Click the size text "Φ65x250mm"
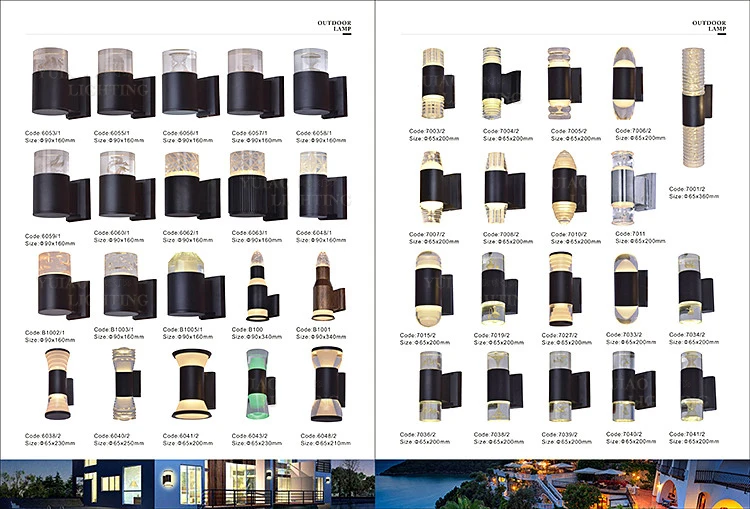Image resolution: width=750 pixels, height=509 pixels. pos(126,443)
